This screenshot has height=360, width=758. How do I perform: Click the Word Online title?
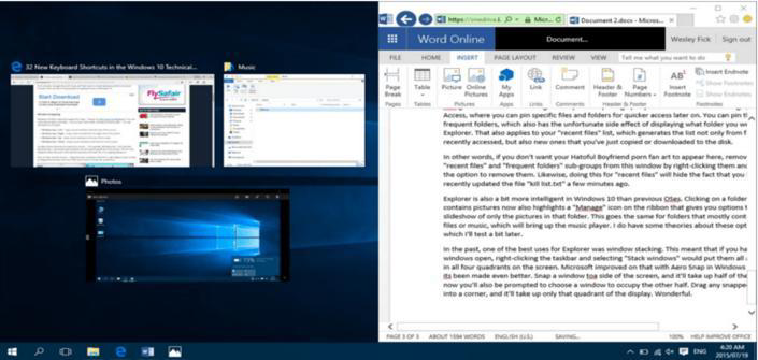(x=451, y=39)
